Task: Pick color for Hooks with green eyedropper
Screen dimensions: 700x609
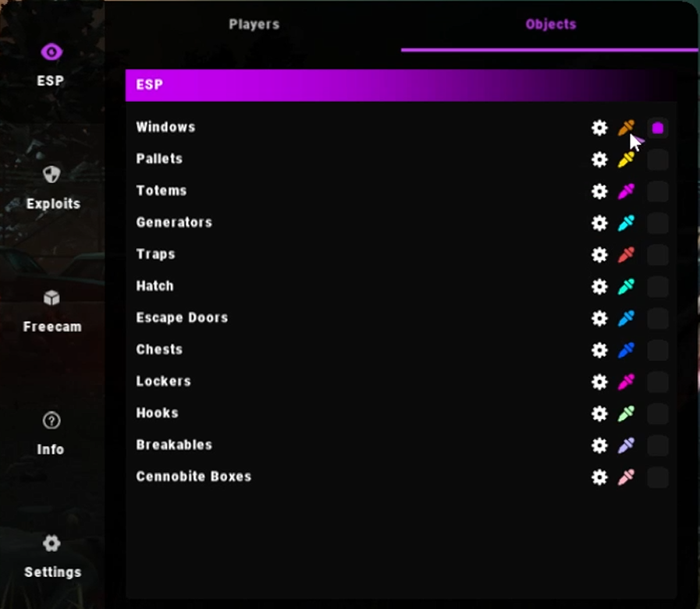Action: 626,413
